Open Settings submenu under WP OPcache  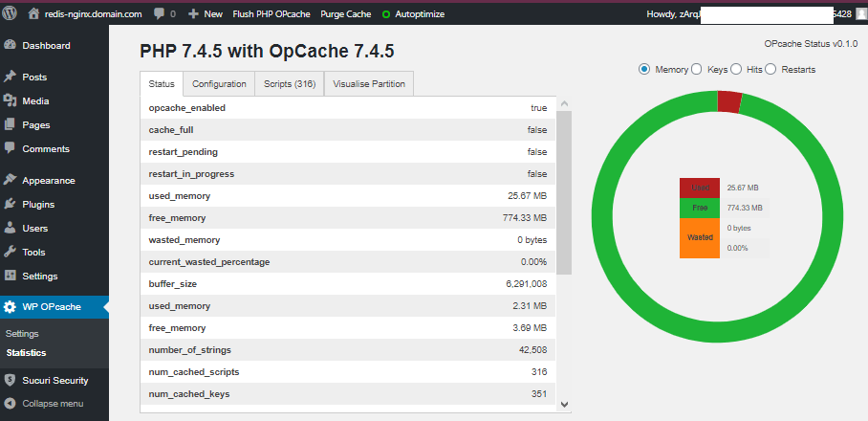22,334
